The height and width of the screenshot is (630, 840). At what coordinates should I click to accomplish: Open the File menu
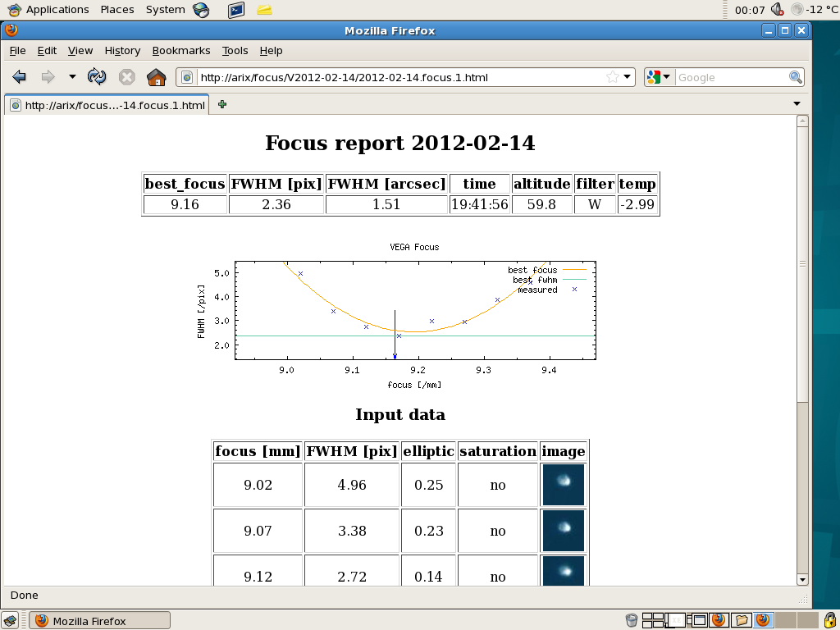coord(18,51)
